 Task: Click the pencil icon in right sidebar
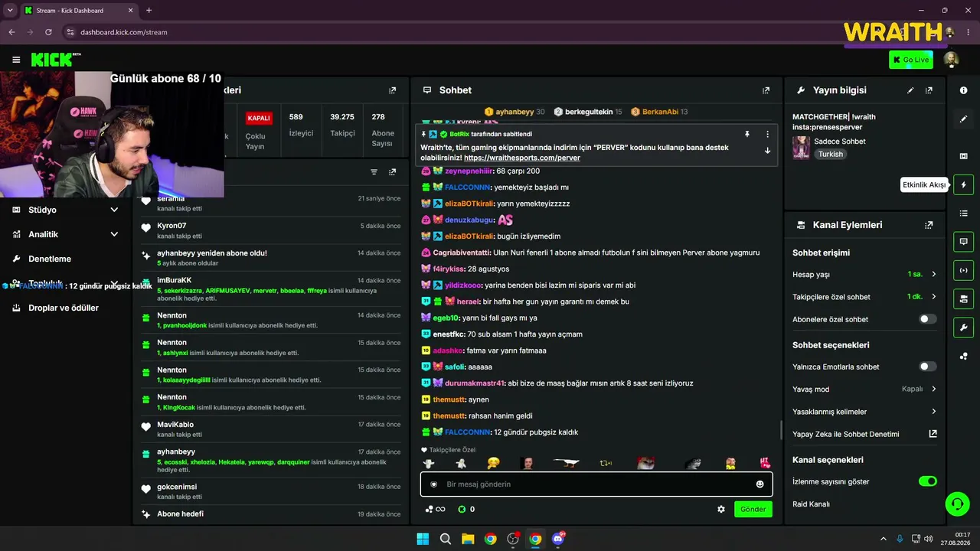point(963,119)
